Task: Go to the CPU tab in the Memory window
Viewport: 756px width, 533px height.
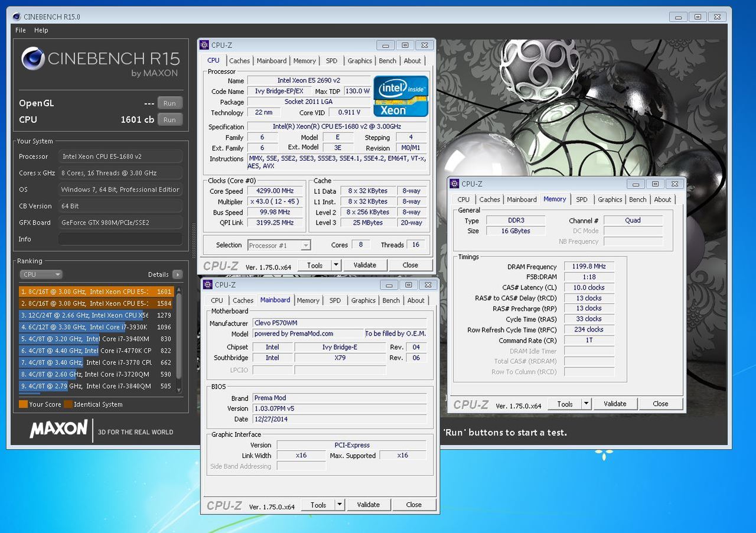Action: (464, 200)
